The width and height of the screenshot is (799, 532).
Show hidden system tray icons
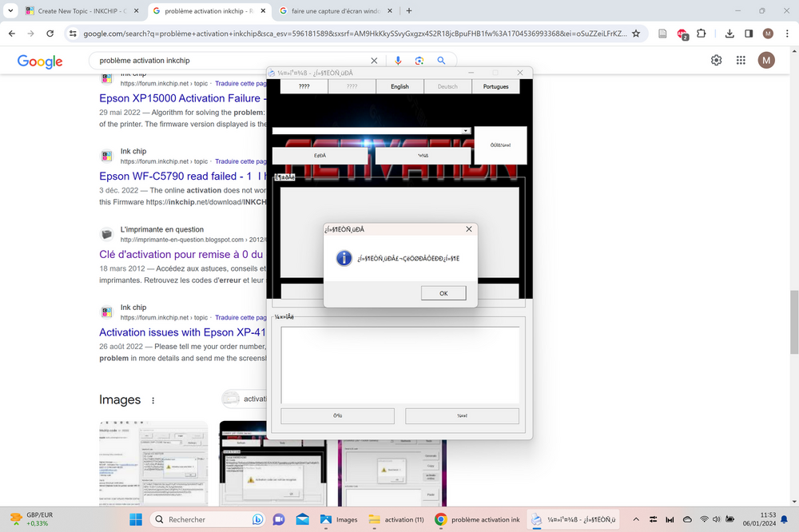[635, 519]
